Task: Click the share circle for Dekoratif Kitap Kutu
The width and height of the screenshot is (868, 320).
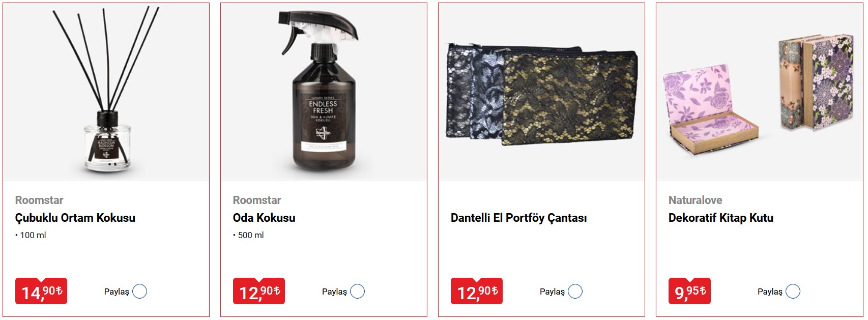Action: point(793,292)
